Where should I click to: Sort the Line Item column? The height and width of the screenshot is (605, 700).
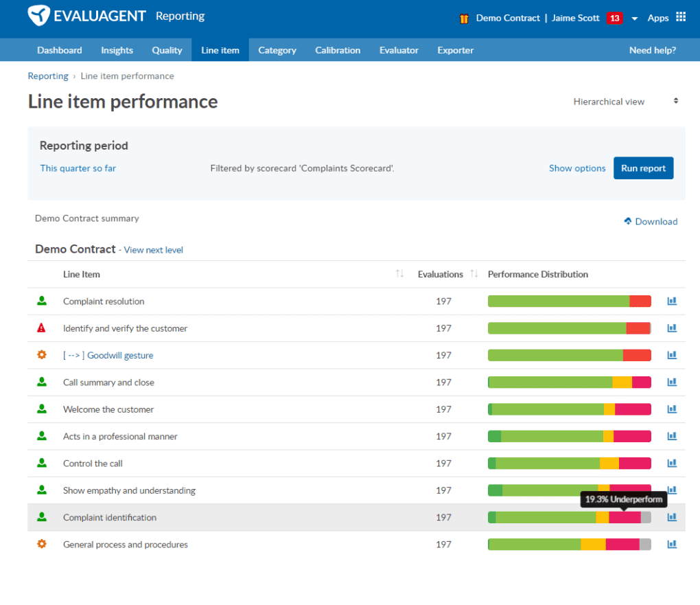click(399, 273)
